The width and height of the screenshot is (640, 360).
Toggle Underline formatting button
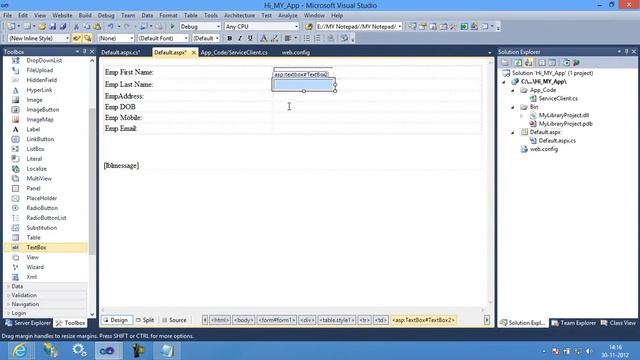pos(250,38)
